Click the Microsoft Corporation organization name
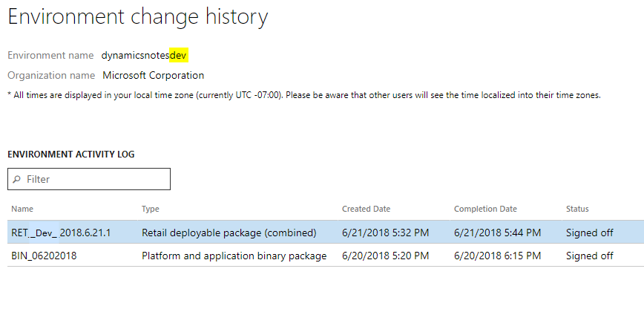 [153, 75]
